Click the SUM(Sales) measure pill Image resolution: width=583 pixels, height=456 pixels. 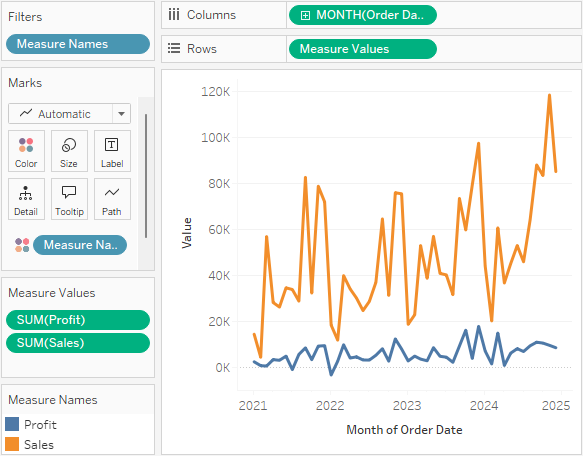click(78, 343)
